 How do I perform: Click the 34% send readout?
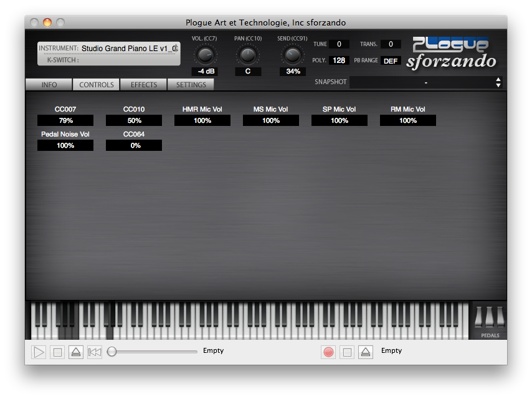293,71
